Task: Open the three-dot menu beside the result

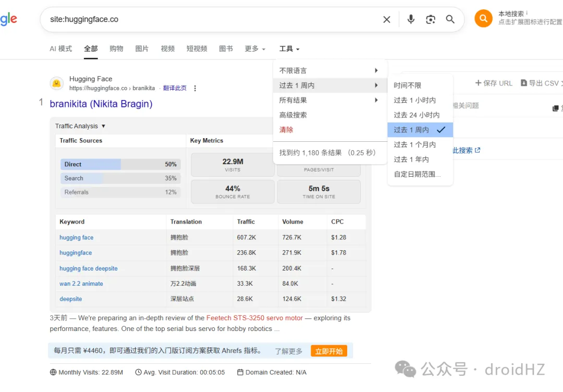Action: pyautogui.click(x=195, y=88)
